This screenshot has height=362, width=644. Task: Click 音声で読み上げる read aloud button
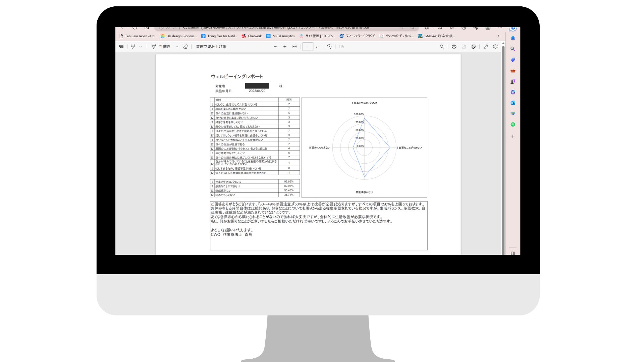[x=211, y=47]
